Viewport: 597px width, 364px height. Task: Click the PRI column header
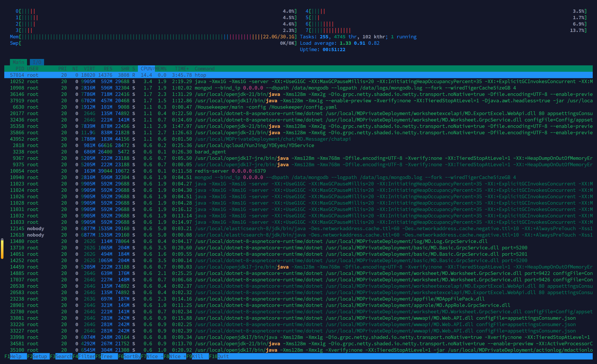point(62,68)
